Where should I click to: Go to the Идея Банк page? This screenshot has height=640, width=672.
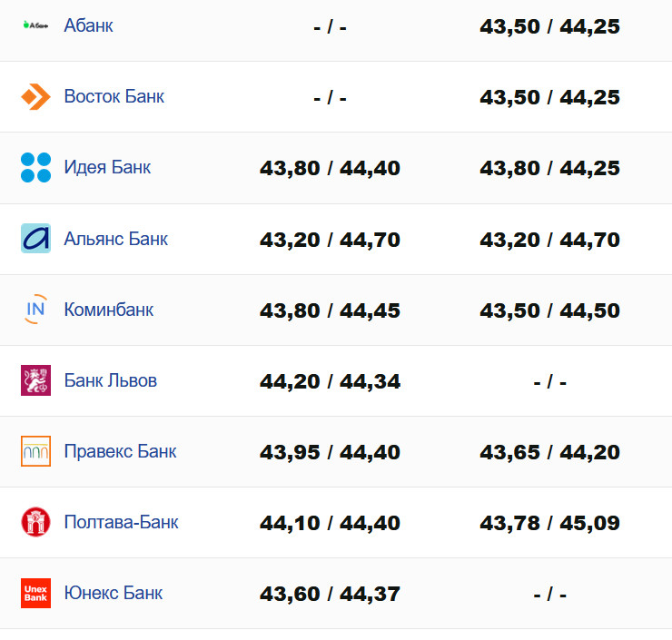tap(107, 168)
